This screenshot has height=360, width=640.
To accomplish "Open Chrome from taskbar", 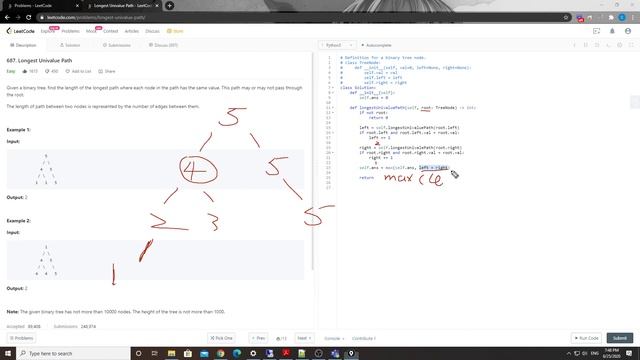I will click(x=220, y=353).
